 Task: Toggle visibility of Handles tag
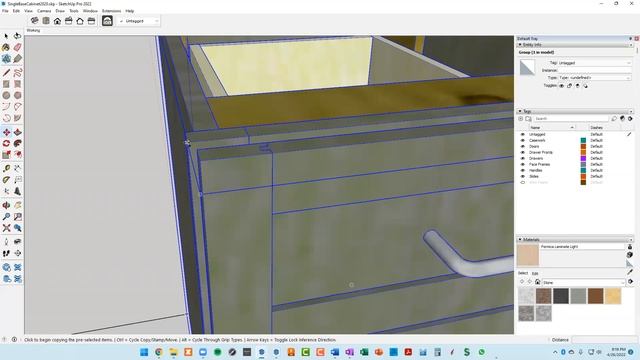[522, 170]
